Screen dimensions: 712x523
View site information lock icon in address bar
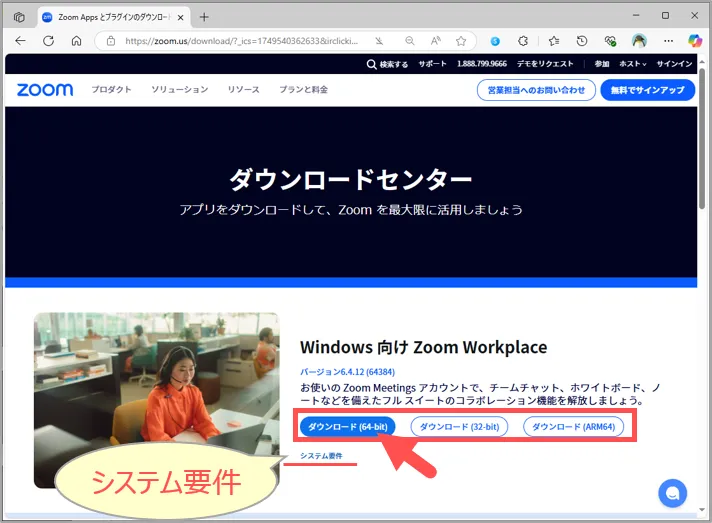111,41
